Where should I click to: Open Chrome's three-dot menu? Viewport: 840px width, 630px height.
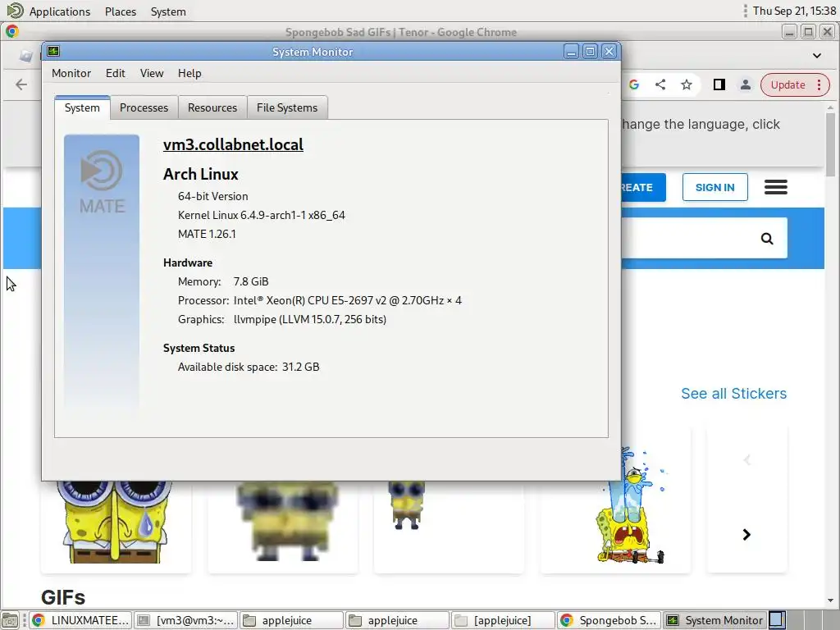click(x=819, y=84)
